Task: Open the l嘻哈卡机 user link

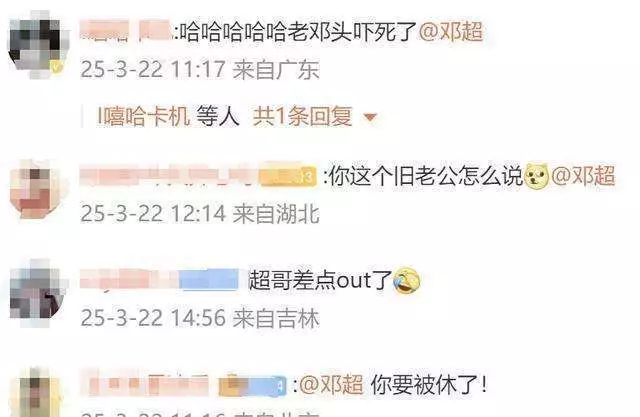Action: click(143, 116)
